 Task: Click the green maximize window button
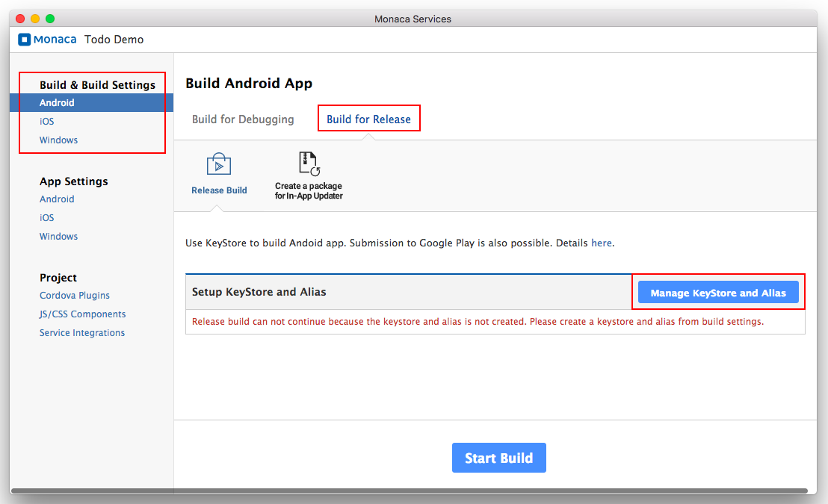point(50,19)
